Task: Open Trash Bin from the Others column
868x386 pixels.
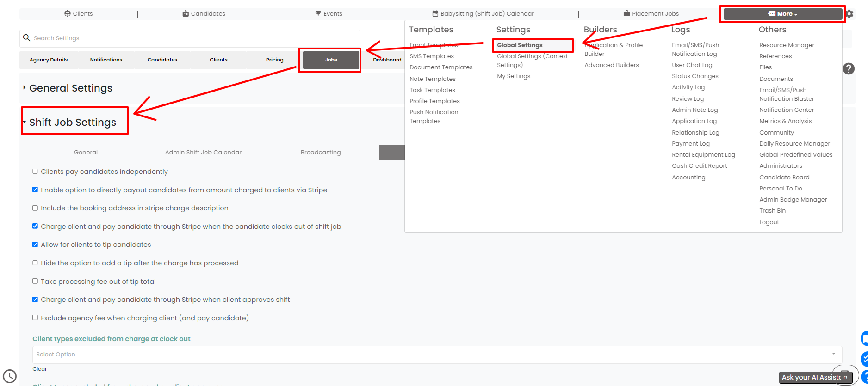Action: [x=772, y=211]
